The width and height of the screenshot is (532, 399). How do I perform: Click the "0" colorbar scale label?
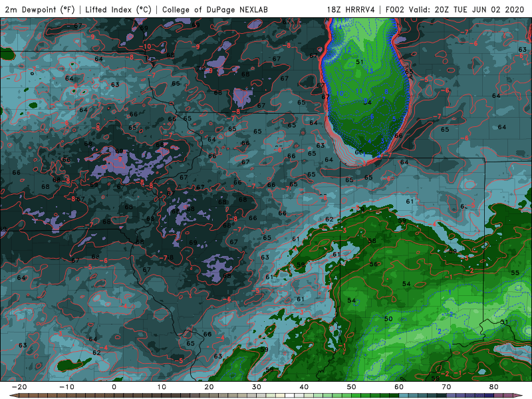pos(114,387)
